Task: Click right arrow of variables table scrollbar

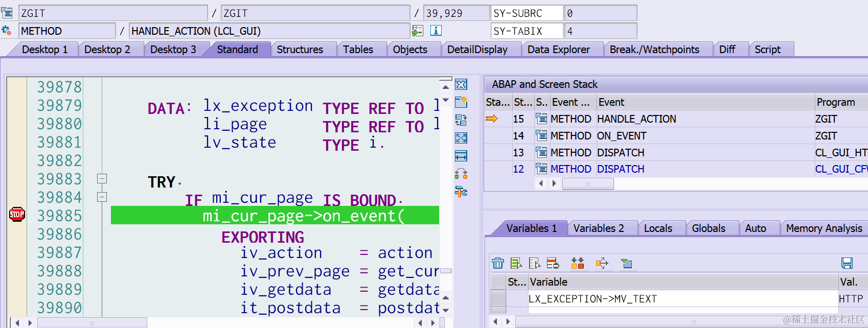Action: (x=508, y=321)
